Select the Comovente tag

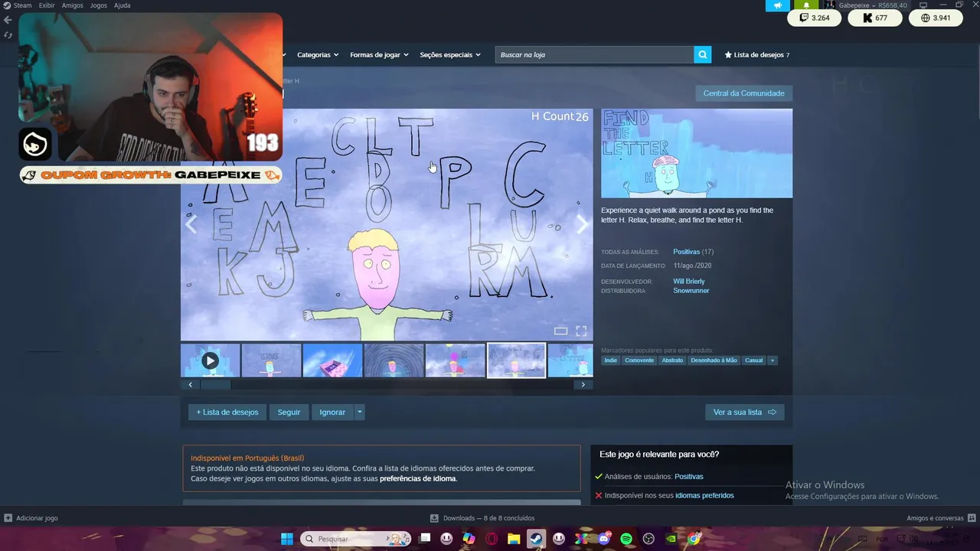pyautogui.click(x=639, y=360)
